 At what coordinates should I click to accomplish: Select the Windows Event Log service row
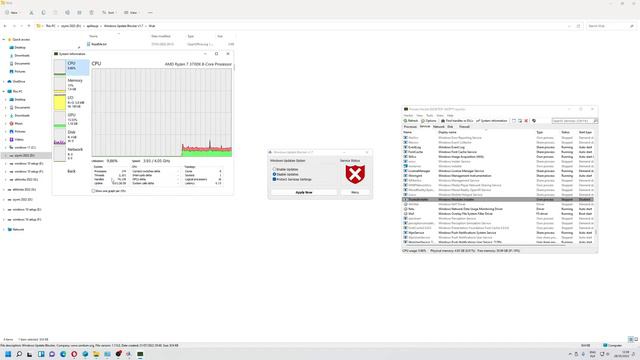[498, 147]
